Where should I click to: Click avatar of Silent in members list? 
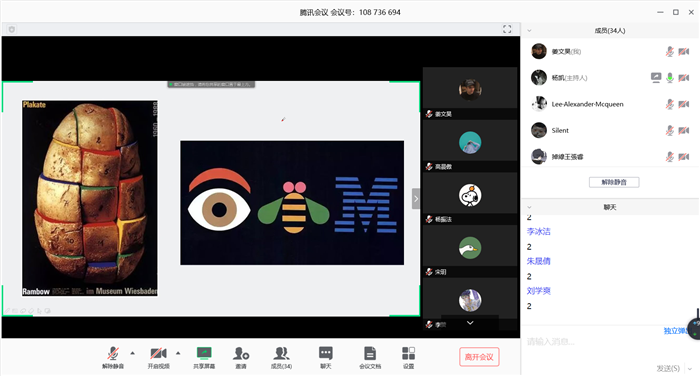point(539,130)
